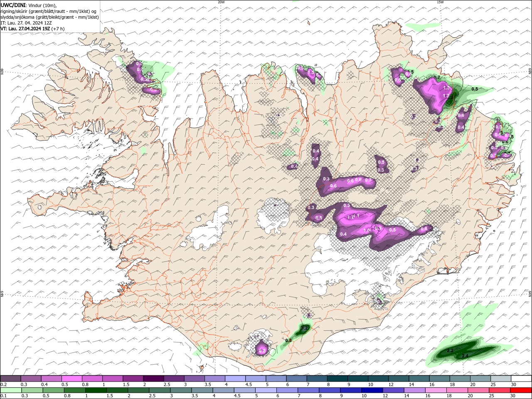This screenshot has height=399, width=532.
Task: Click the line "rigning/skúrir (grænt/blátt/rautt - mm/1klst) og"
Action: tap(48, 11)
